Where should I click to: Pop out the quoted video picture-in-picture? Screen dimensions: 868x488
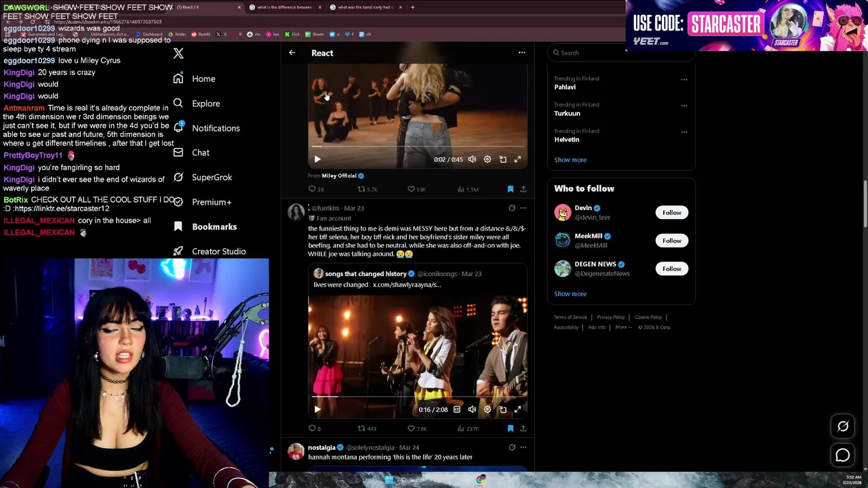(x=502, y=409)
